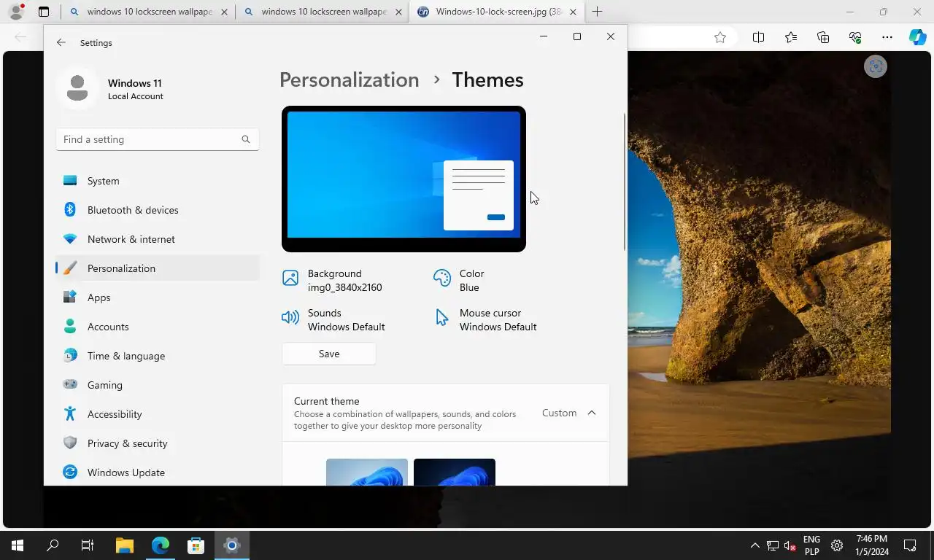The image size is (934, 560).
Task: Click the Settings window scrollbar
Action: click(625, 182)
